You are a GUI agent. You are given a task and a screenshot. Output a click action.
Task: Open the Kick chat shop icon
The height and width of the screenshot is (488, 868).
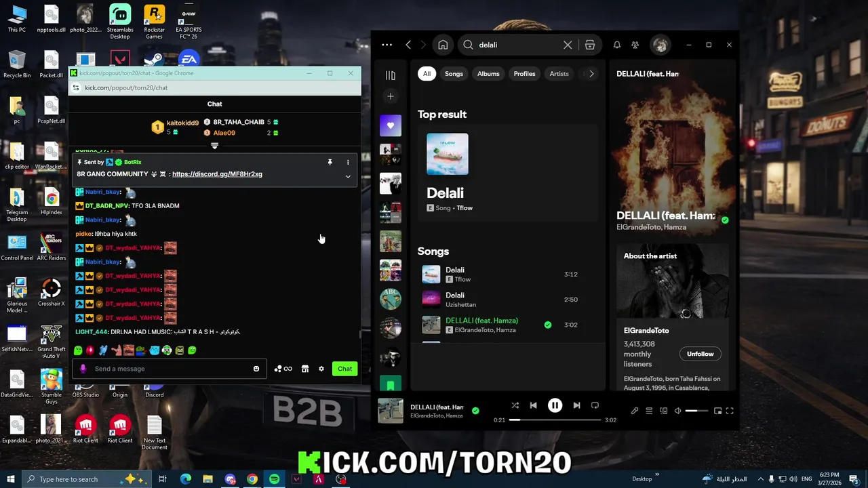coord(305,369)
